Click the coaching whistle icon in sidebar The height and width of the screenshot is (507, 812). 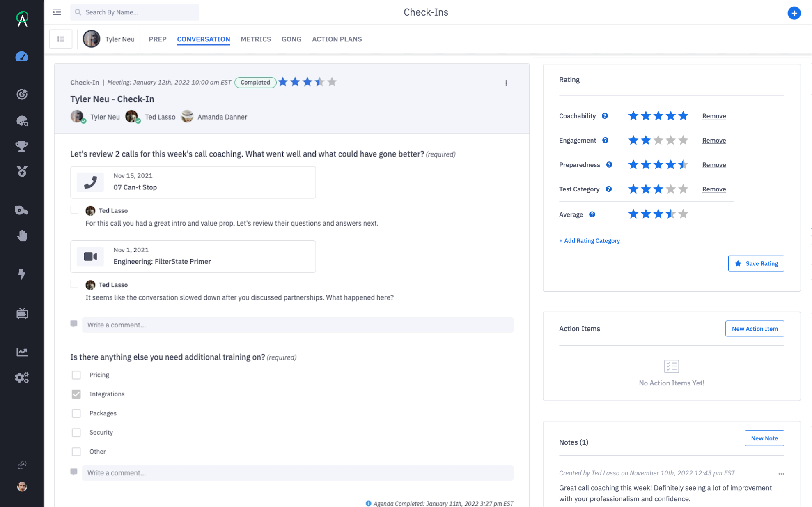tap(22, 210)
